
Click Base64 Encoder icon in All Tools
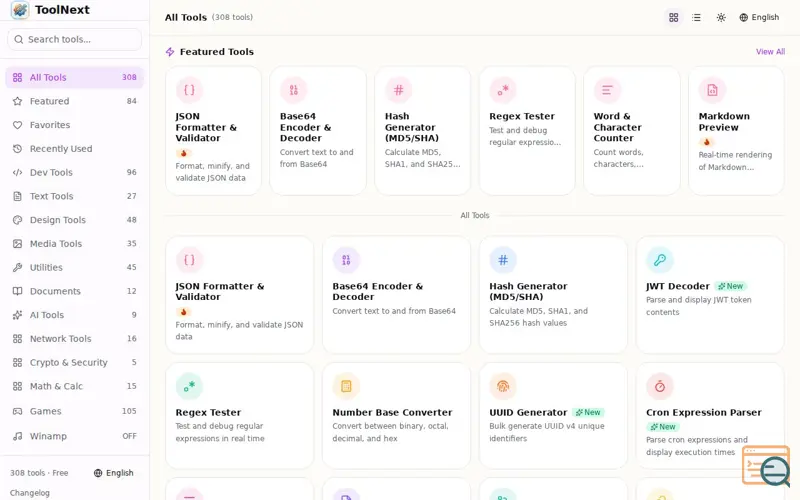click(x=346, y=260)
